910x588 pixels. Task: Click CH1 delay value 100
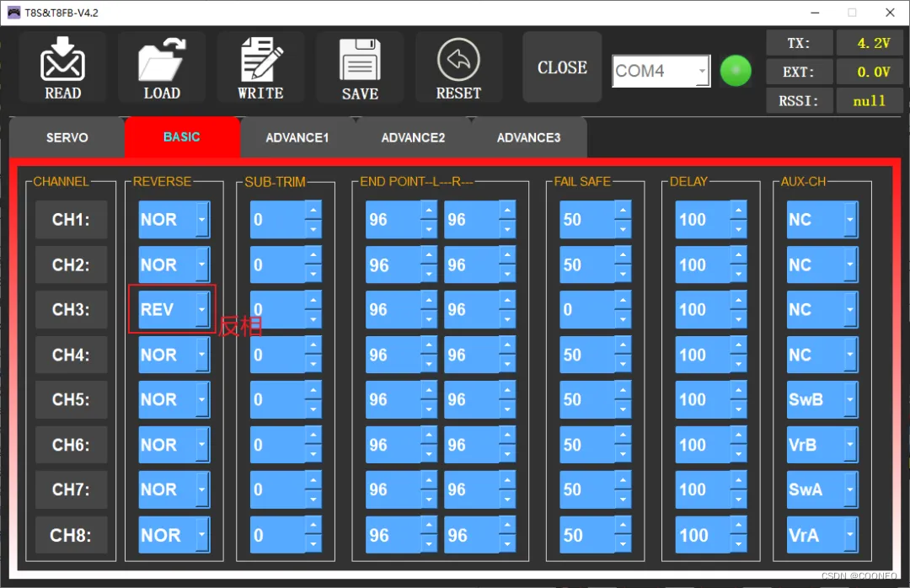click(x=702, y=219)
